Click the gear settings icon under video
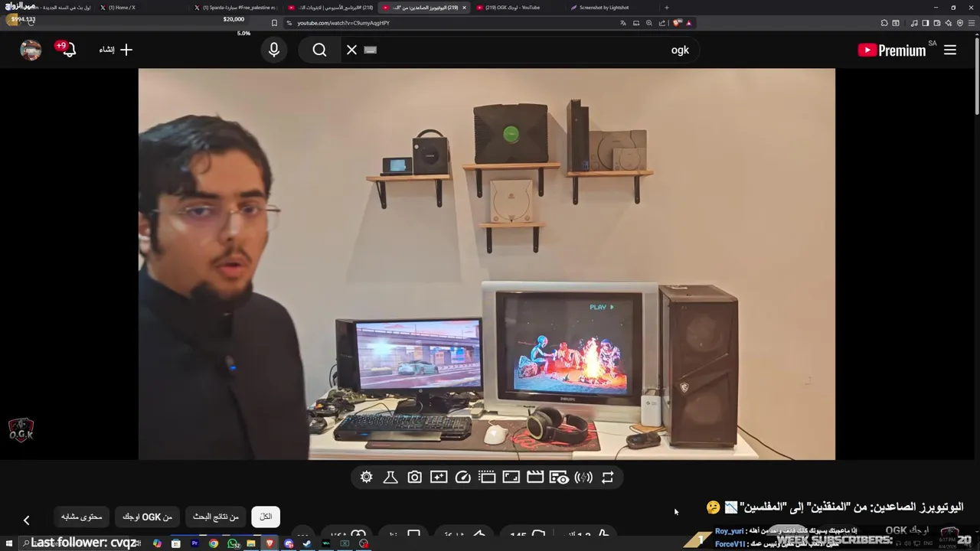The height and width of the screenshot is (551, 980). [x=367, y=478]
